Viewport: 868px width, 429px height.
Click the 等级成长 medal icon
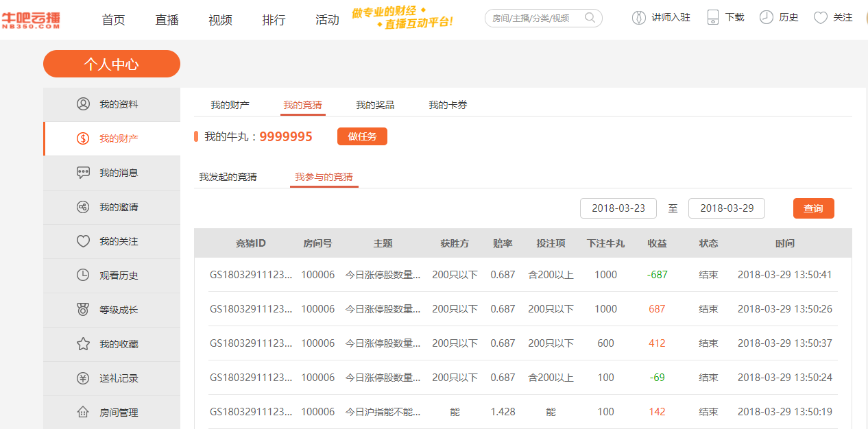point(83,310)
